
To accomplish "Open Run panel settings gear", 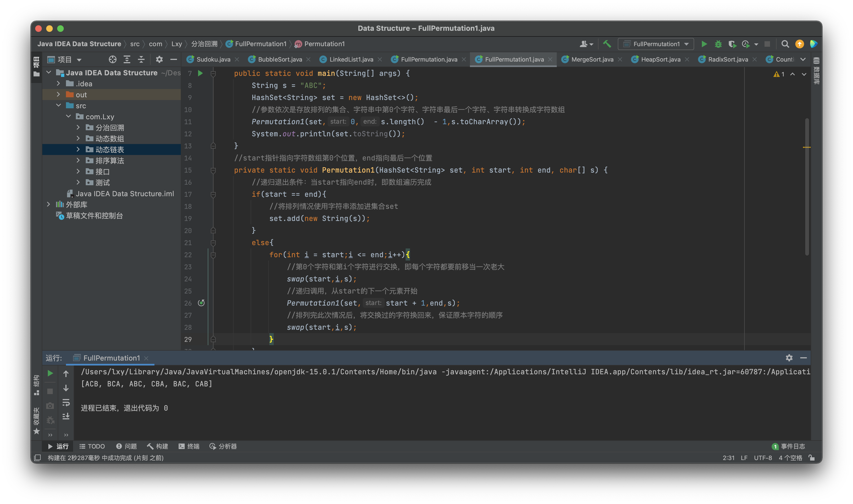I will [789, 358].
